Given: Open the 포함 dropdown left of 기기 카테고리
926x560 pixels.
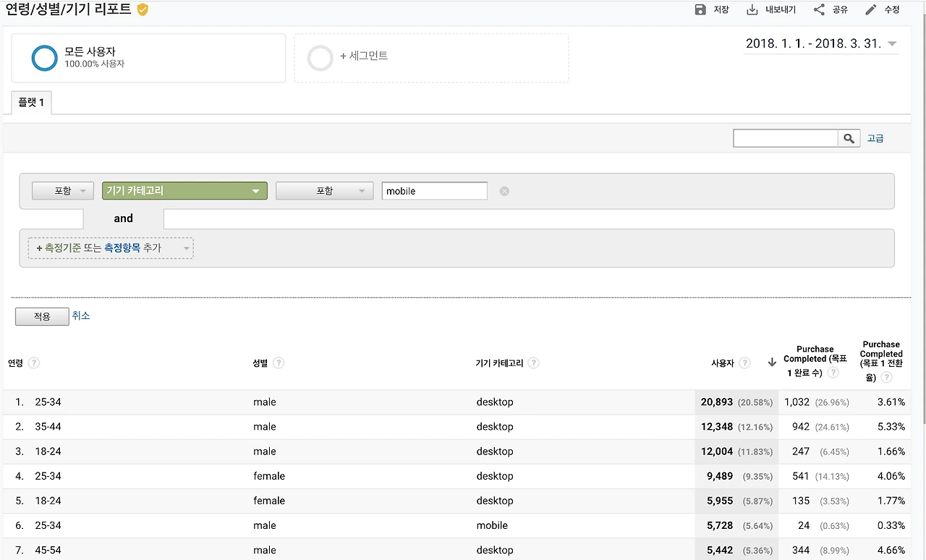Looking at the screenshot, I should 63,191.
